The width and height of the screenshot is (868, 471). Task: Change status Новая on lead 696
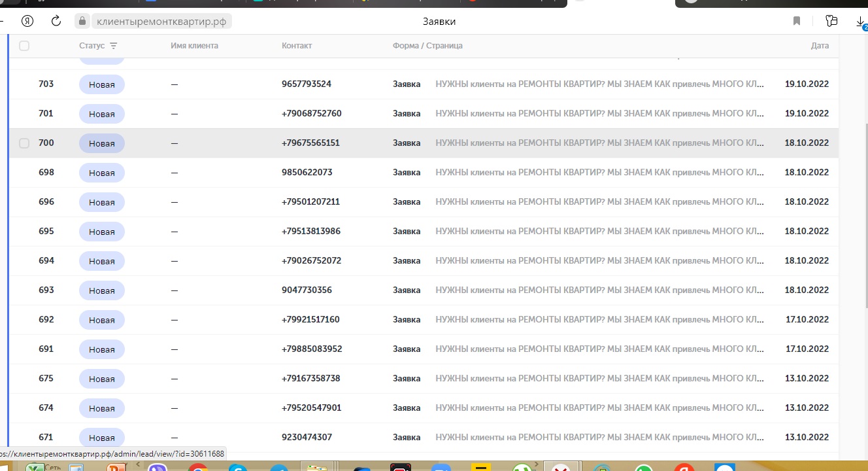pos(101,202)
